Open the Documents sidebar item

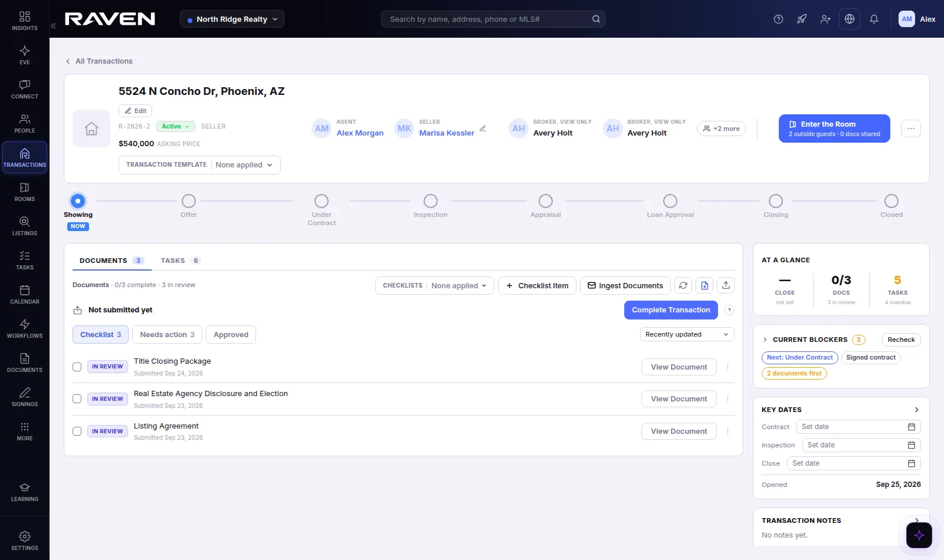tap(24, 363)
